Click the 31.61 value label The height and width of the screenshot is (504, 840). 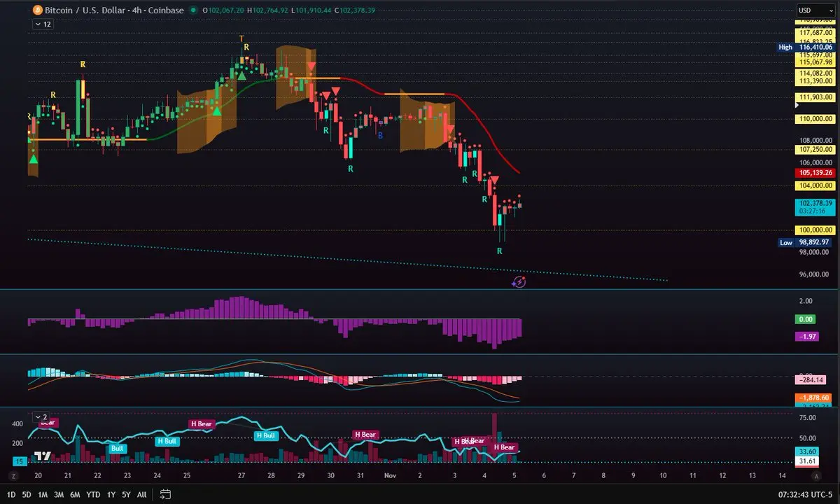[808, 461]
